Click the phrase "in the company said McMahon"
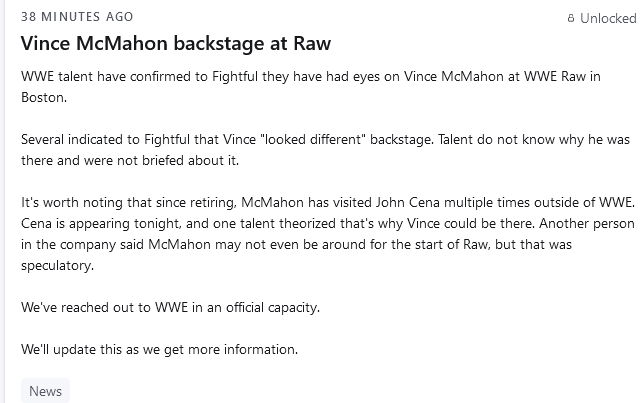This screenshot has width=644, height=403. (116, 244)
